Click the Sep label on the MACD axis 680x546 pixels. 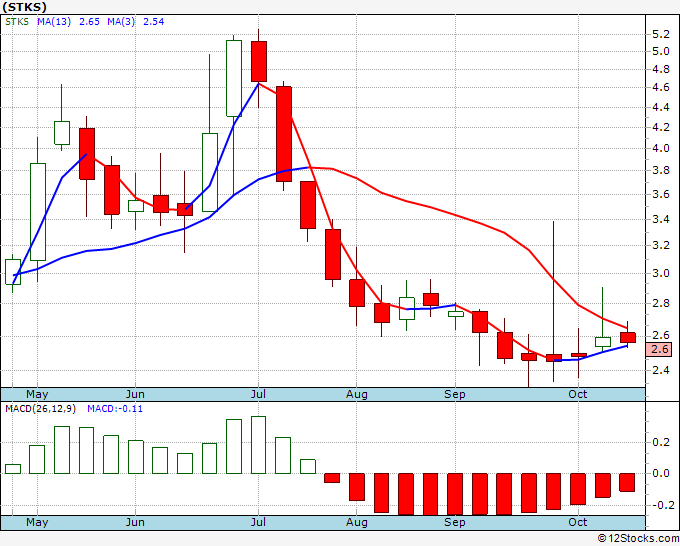[455, 522]
